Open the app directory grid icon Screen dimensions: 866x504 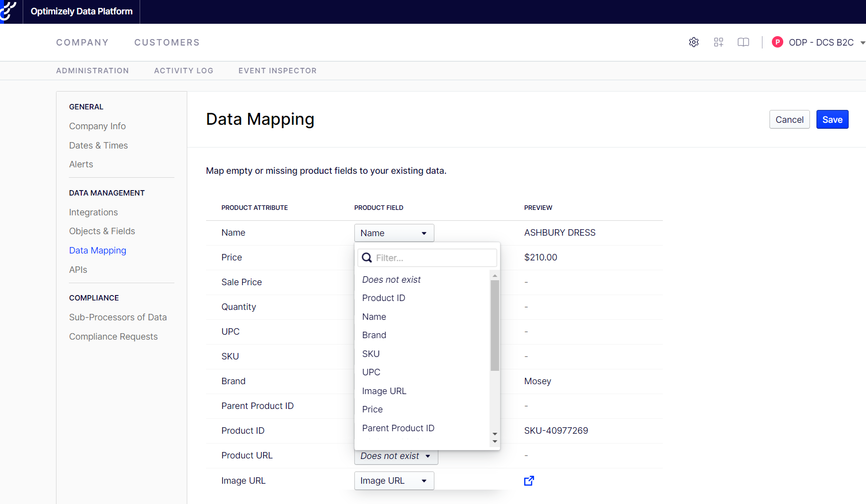[718, 43]
